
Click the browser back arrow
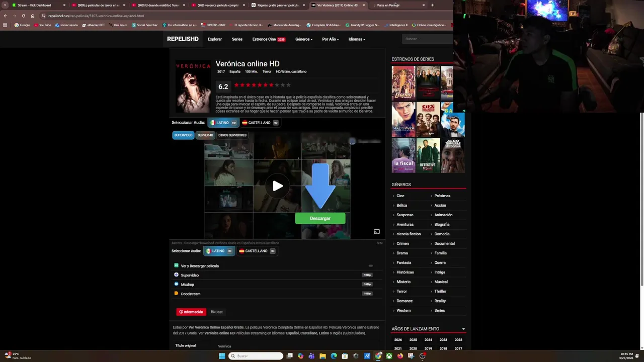click(5, 16)
